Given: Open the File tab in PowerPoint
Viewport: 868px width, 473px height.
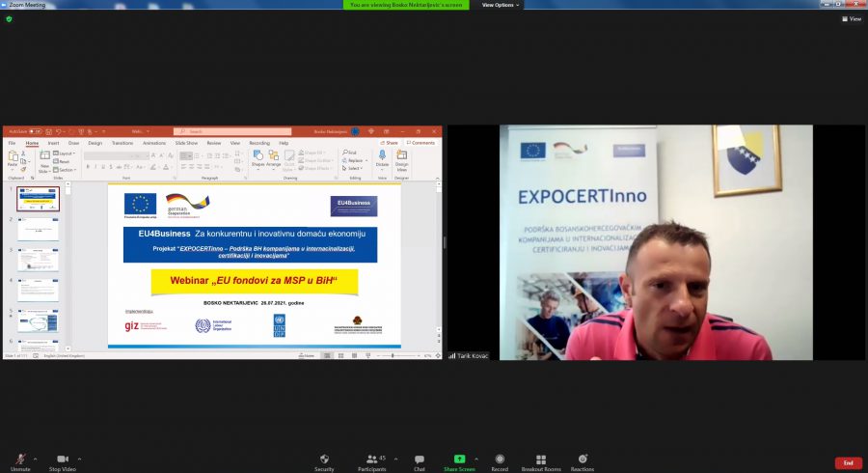Looking at the screenshot, I should [13, 143].
